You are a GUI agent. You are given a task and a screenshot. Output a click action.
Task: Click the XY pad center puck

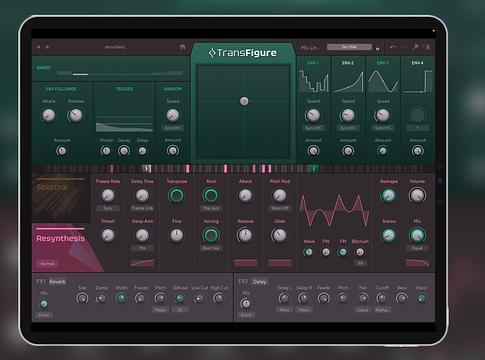click(244, 101)
